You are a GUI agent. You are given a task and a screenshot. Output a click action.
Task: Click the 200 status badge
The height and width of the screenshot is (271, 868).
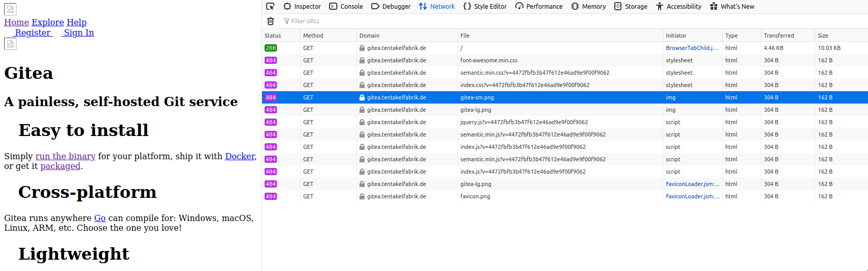[x=271, y=48]
